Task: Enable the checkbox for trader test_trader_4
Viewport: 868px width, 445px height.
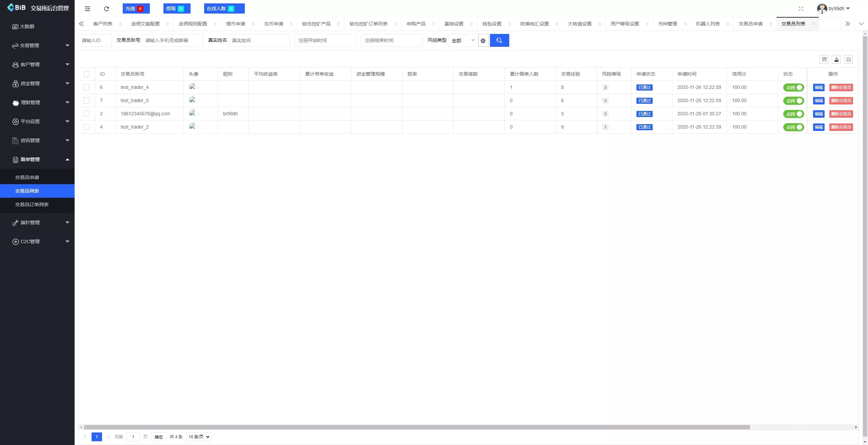Action: click(x=86, y=87)
